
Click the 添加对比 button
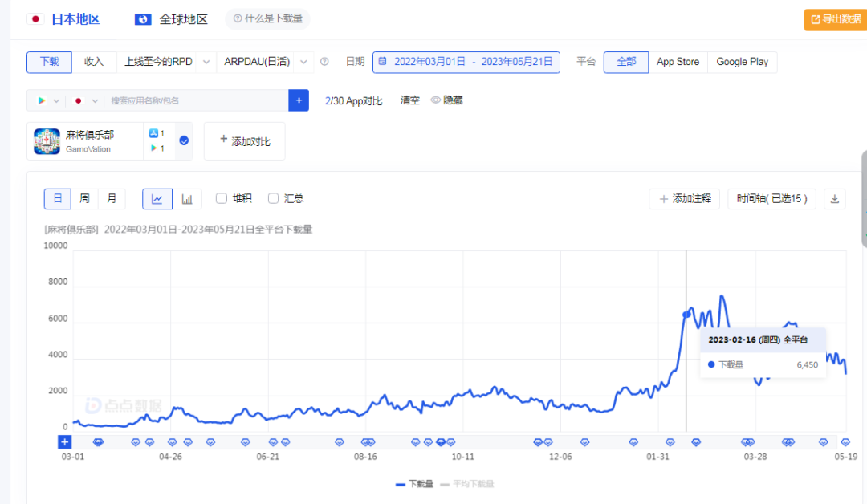[245, 140]
